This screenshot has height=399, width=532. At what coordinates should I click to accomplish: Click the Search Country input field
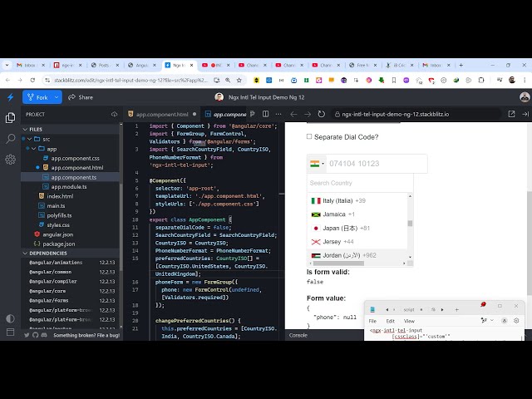359,183
